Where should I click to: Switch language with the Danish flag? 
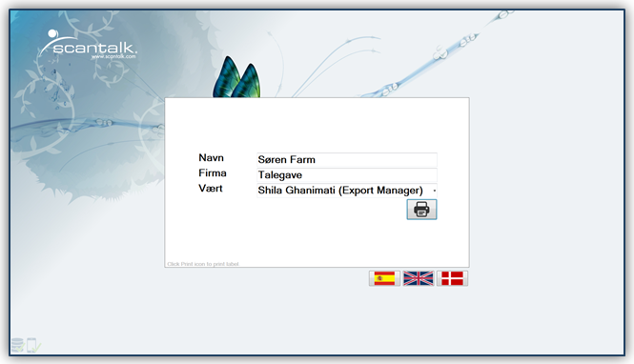452,278
